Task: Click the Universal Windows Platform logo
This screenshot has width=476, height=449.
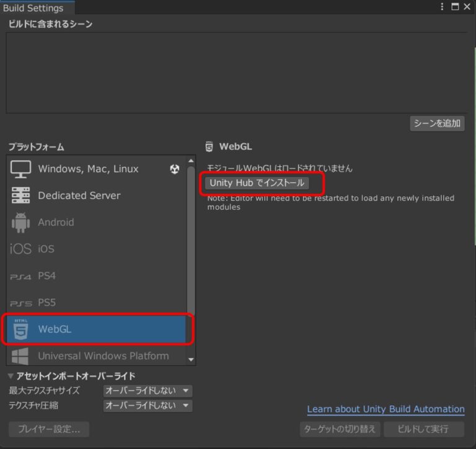Action: [x=20, y=356]
